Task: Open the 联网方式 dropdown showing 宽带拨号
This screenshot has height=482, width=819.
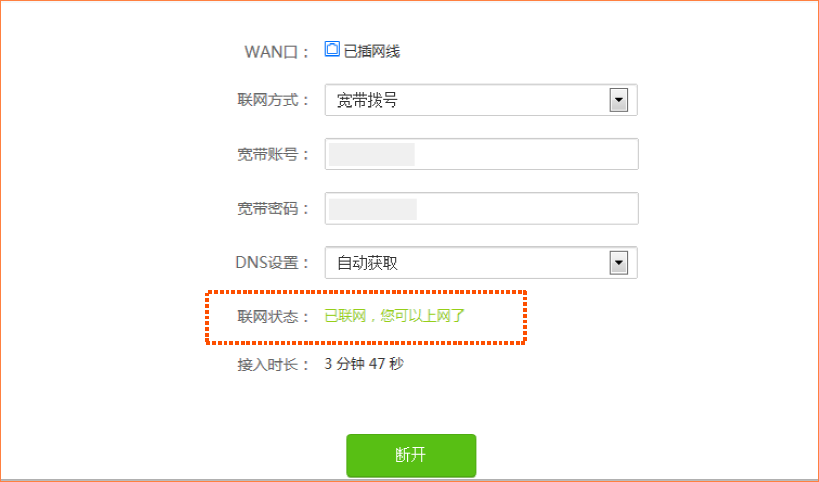Action: [x=481, y=100]
